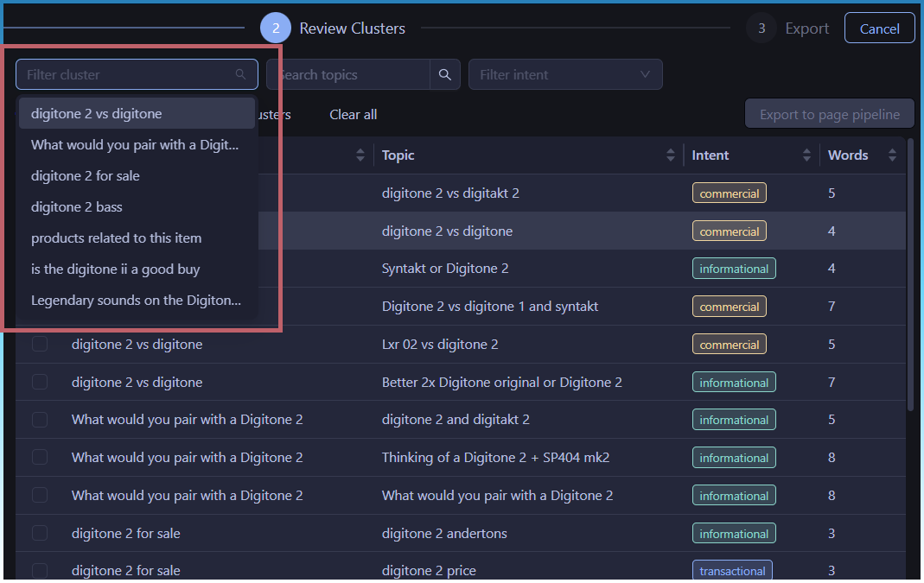Image resolution: width=924 pixels, height=583 pixels.
Task: Click the magnifier icon in Filter cluster field
Action: (241, 75)
